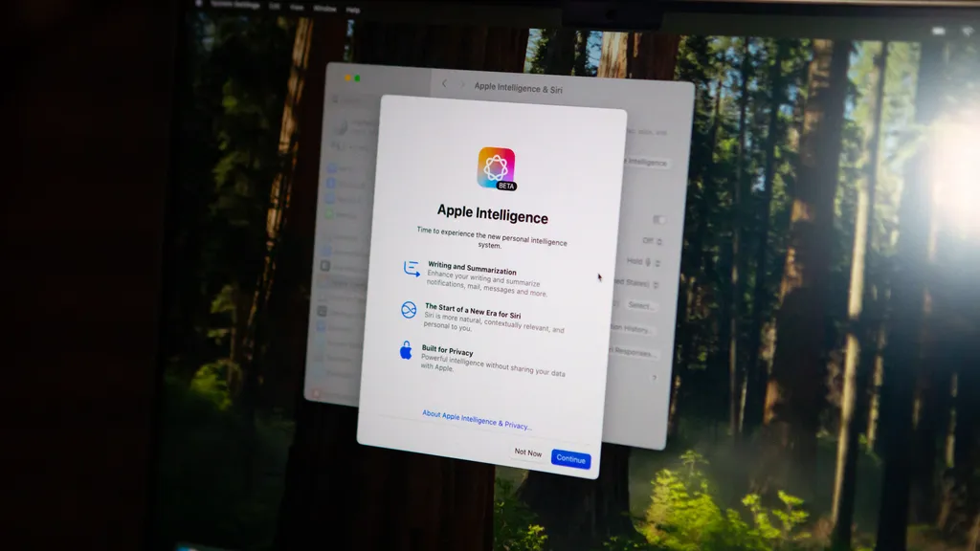The width and height of the screenshot is (980, 551).
Task: Open the Hold microphone shortcut dropdown
Action: pyautogui.click(x=645, y=261)
